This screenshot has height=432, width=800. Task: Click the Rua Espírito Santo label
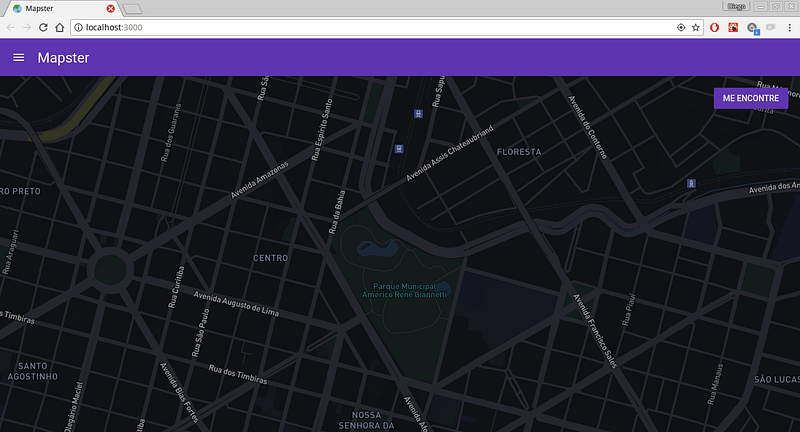322,130
